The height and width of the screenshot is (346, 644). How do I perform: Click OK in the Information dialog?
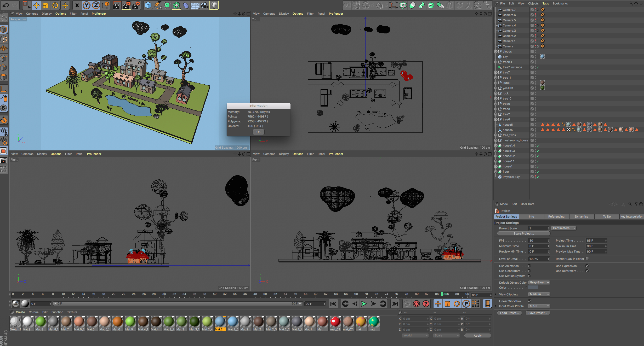(x=258, y=132)
